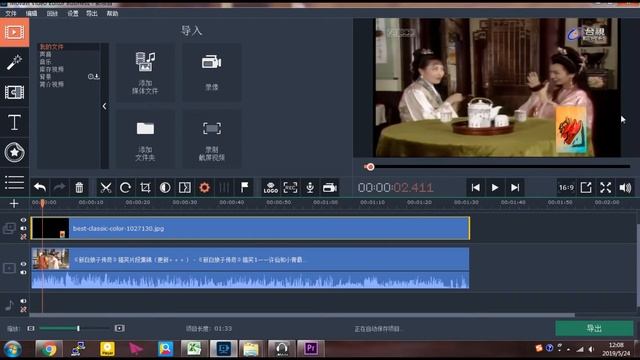Click the preview seek bar handle
The width and height of the screenshot is (640, 360).
point(370,167)
